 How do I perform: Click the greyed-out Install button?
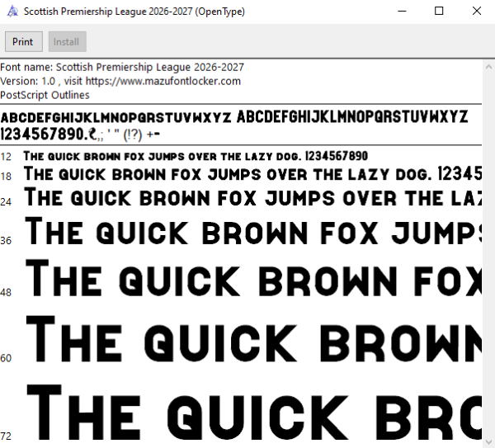coord(68,42)
